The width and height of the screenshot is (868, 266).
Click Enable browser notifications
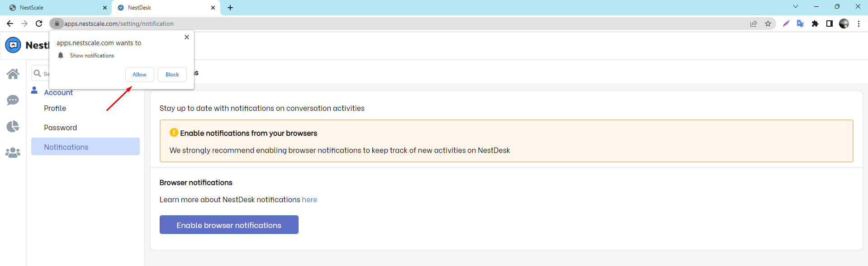coord(229,224)
